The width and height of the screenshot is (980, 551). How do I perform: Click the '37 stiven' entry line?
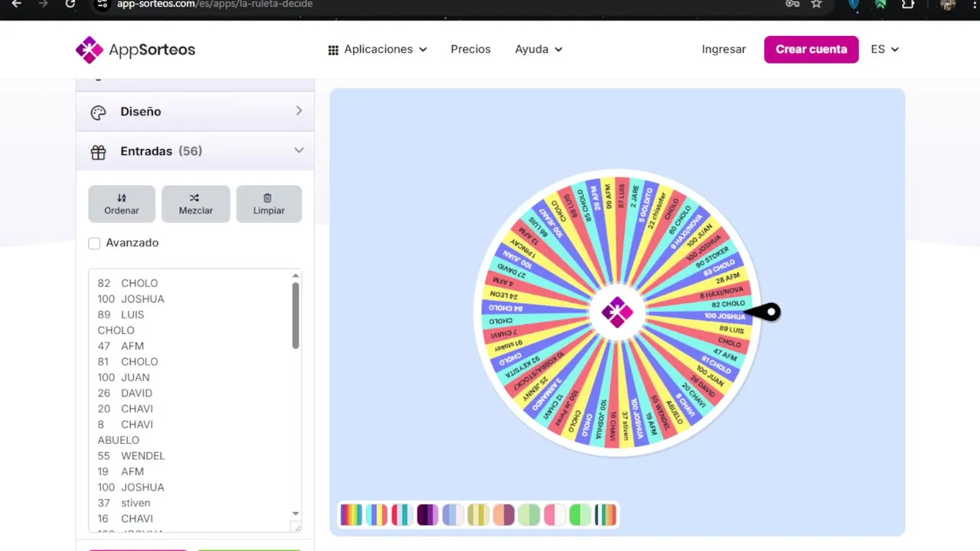124,503
